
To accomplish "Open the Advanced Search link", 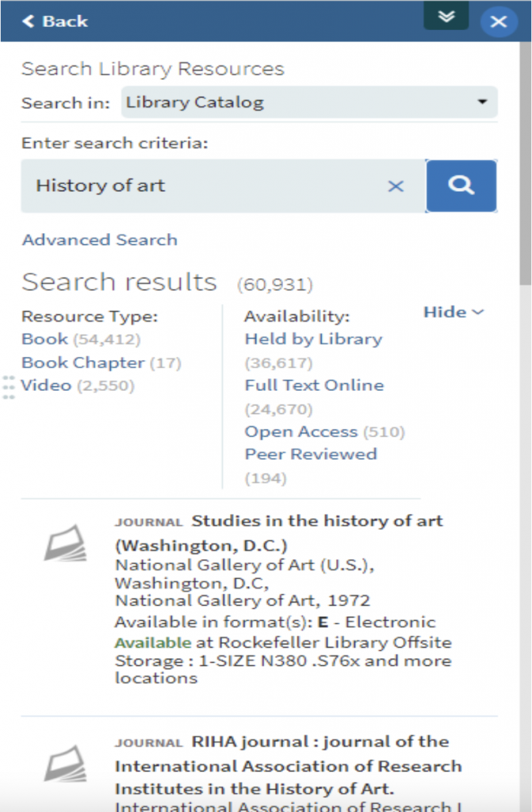I will point(99,239).
